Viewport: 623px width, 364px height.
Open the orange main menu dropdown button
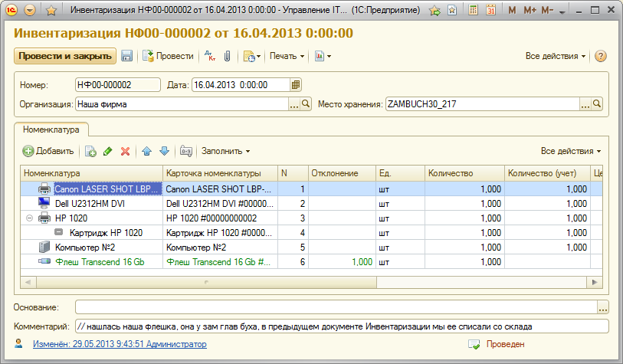(30, 10)
